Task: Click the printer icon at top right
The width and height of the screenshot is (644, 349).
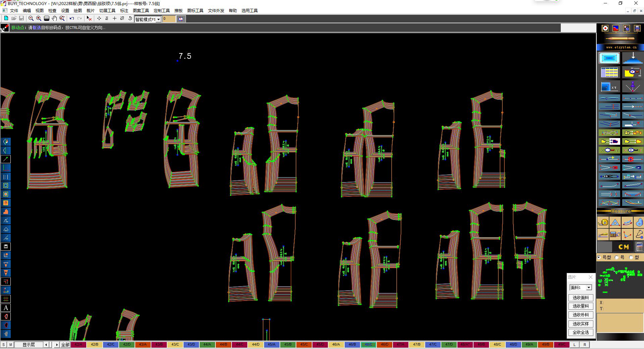Action: [637, 29]
